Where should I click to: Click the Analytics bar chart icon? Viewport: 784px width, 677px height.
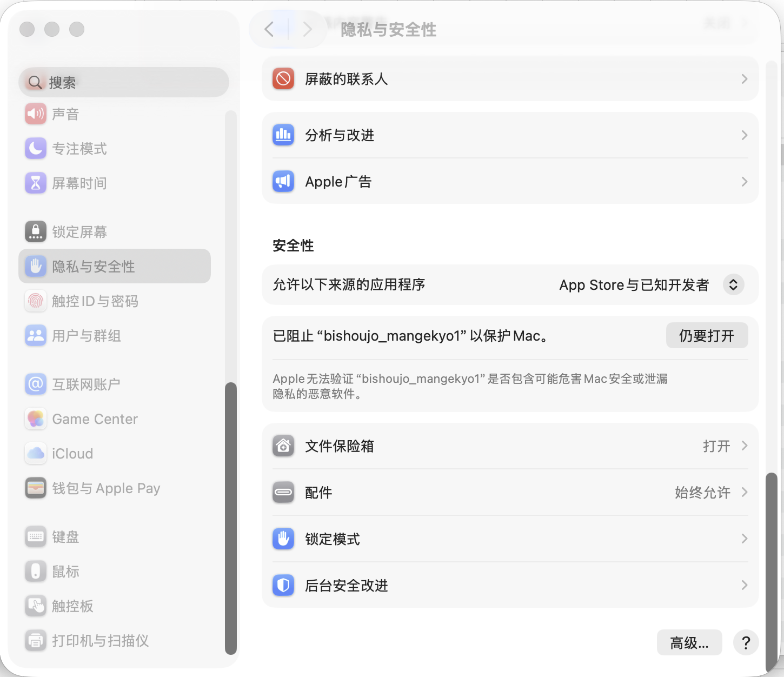point(283,135)
